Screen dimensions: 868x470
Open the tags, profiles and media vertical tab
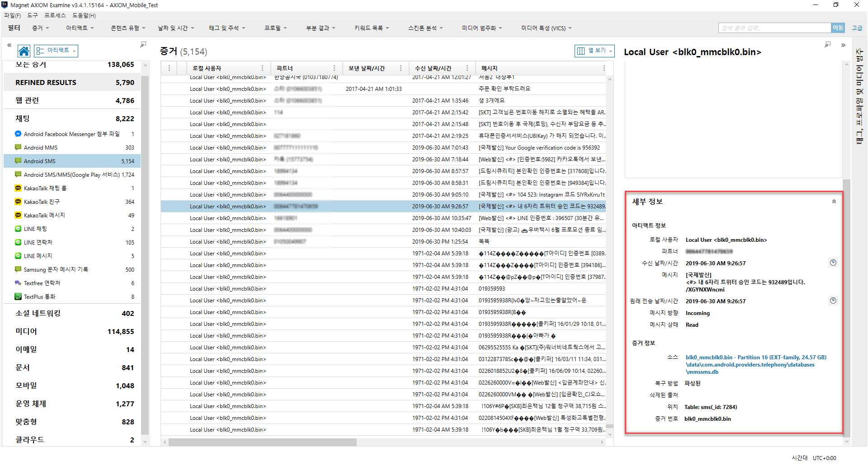(859, 96)
